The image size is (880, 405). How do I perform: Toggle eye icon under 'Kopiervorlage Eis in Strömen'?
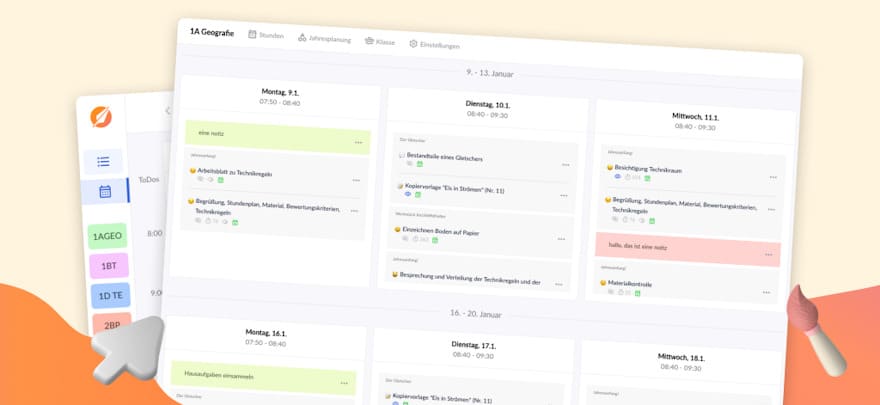407,193
